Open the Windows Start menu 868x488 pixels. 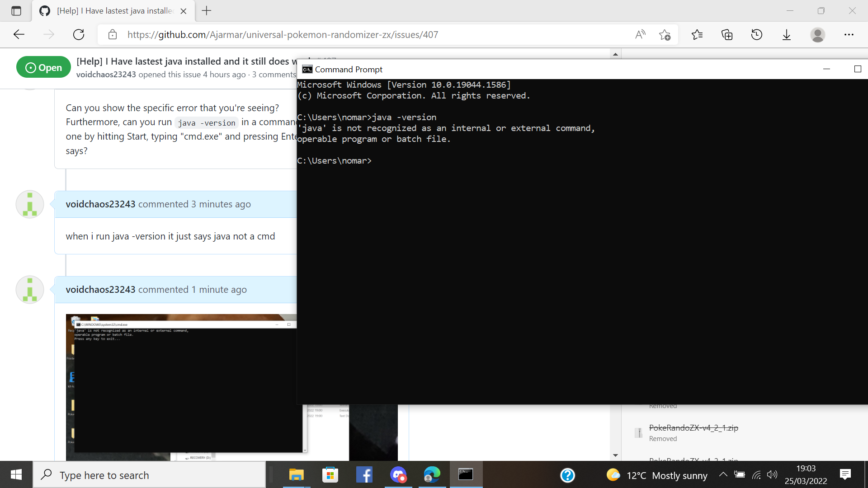click(x=16, y=474)
